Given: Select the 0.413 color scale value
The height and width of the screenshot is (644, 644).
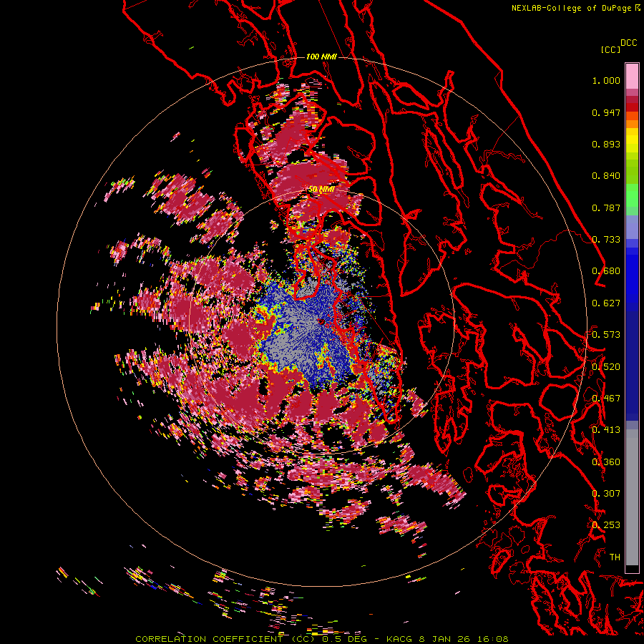Looking at the screenshot, I should tap(606, 430).
